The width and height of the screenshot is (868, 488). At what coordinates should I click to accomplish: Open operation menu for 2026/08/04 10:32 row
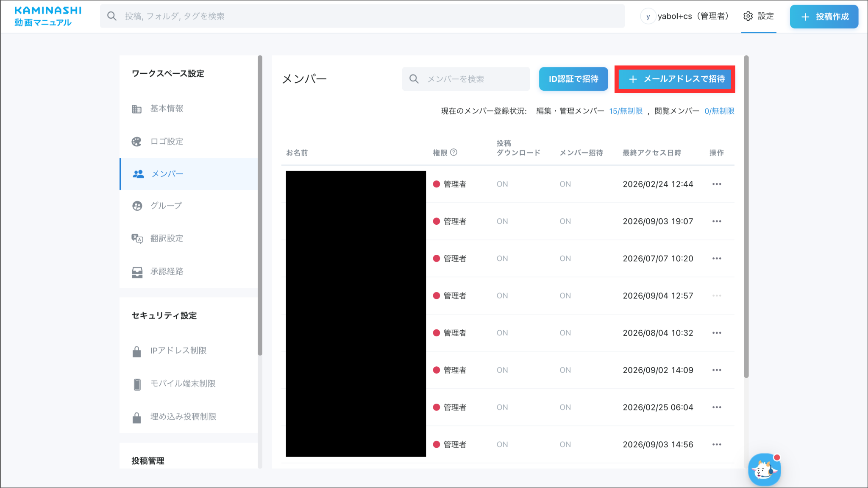point(717,333)
